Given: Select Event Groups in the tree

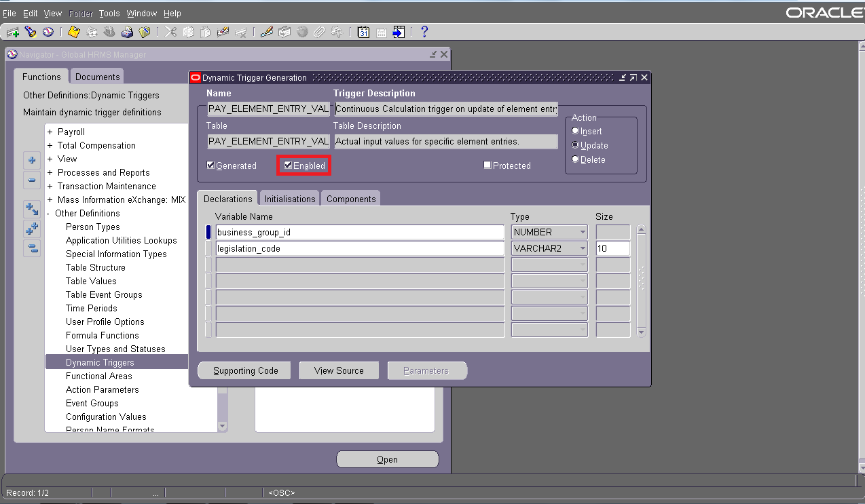Looking at the screenshot, I should pos(92,403).
